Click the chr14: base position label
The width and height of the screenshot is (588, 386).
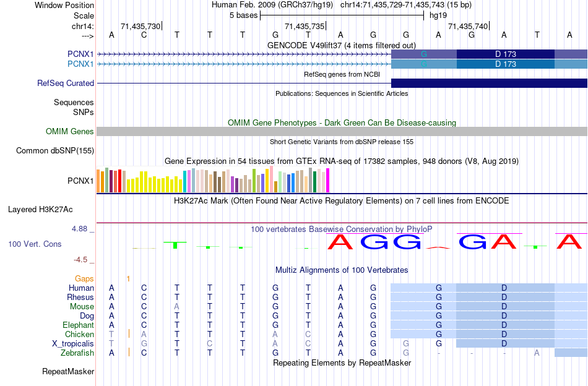point(82,26)
